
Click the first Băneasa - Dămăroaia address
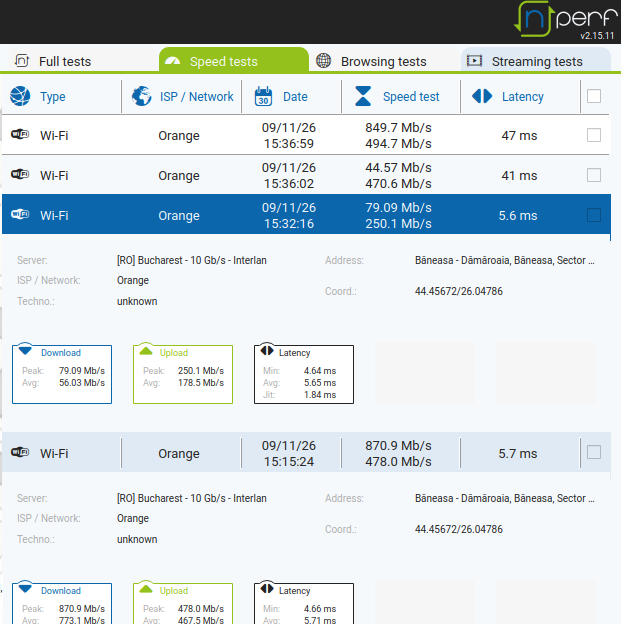pos(504,260)
